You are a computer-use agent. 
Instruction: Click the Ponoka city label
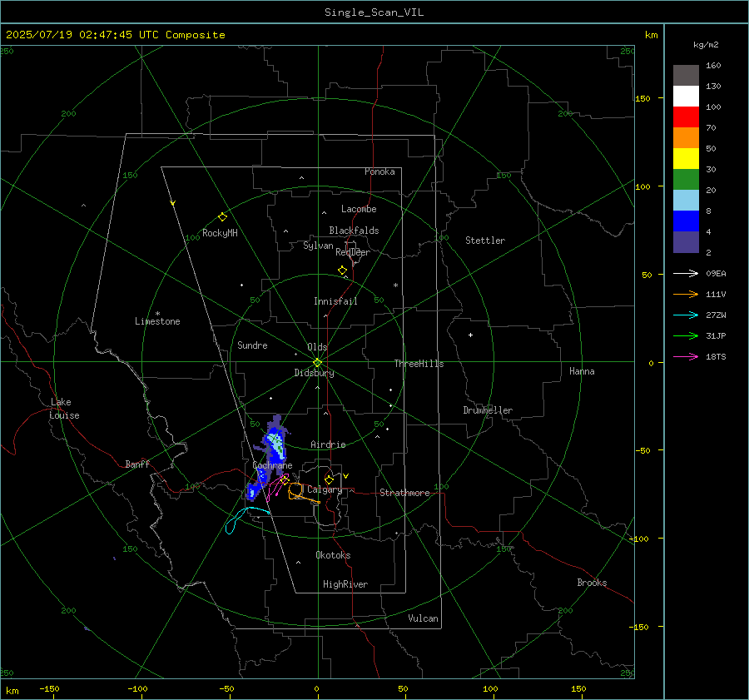tap(379, 171)
